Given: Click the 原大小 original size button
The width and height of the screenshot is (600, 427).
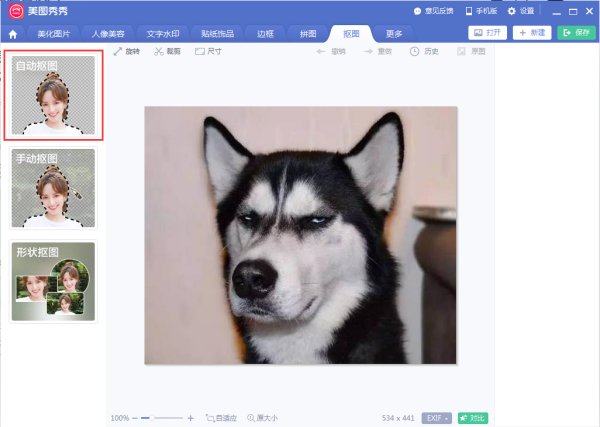Looking at the screenshot, I should pos(262,418).
